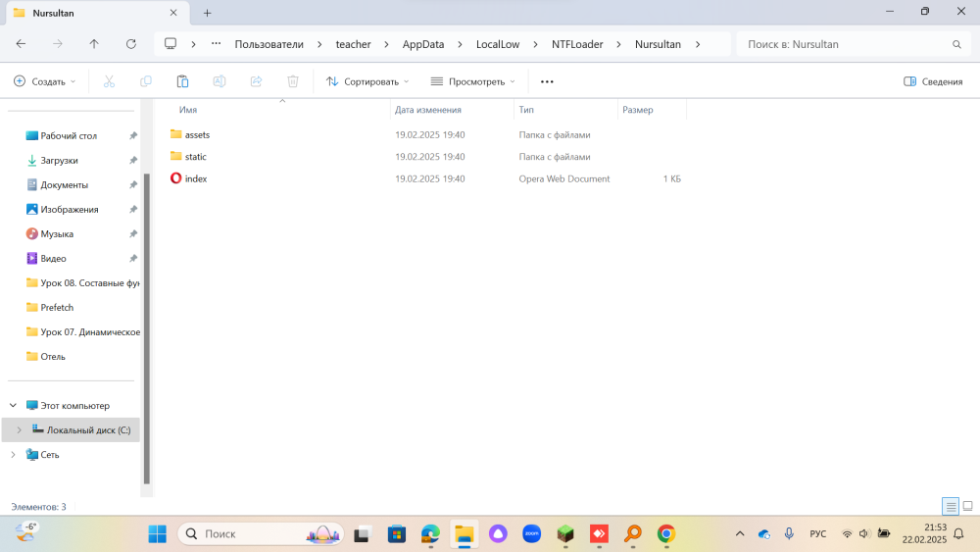Screen dimensions: 980x552
Task: Open Рабочий стол in sidebar
Action: (69, 135)
